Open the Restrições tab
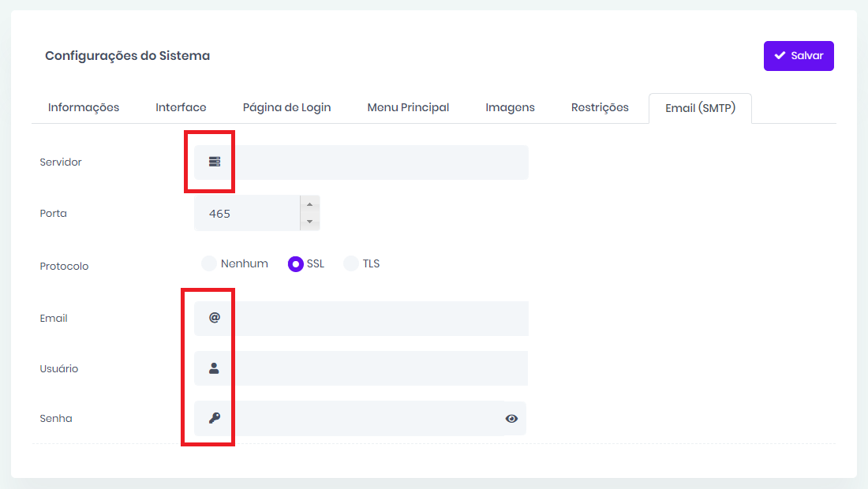This screenshot has height=489, width=868. click(600, 107)
